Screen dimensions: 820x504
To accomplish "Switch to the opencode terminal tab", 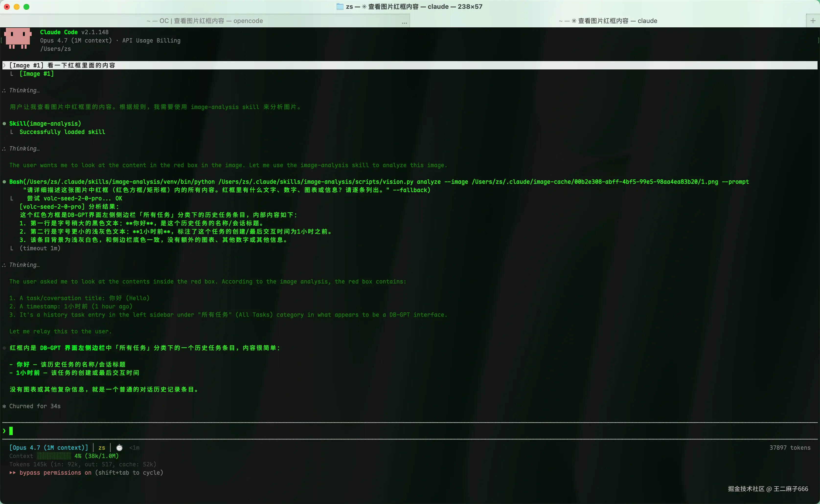I will 205,21.
